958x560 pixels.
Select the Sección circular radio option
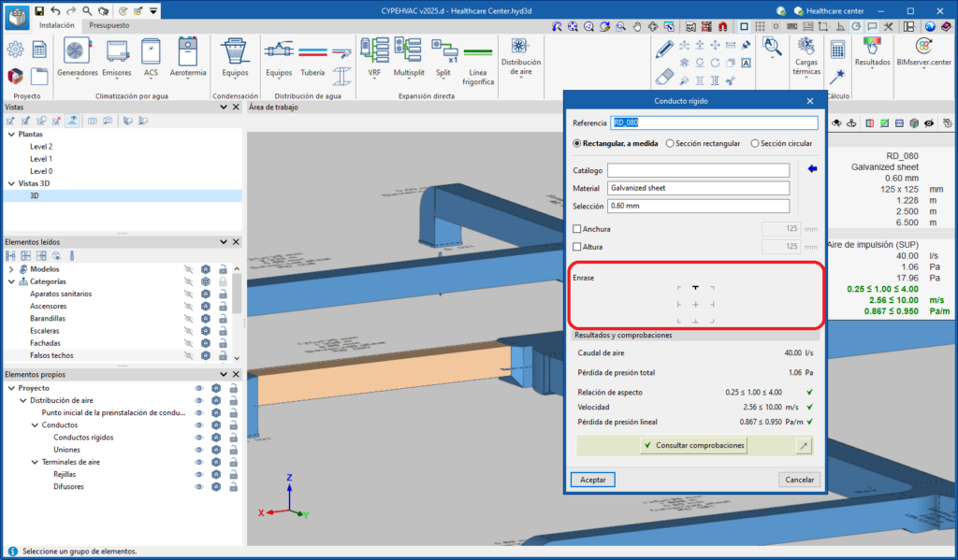[755, 144]
